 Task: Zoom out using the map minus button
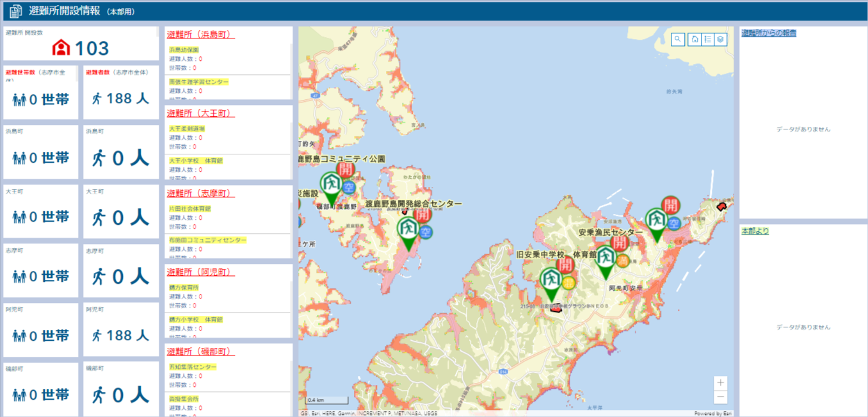point(721,397)
